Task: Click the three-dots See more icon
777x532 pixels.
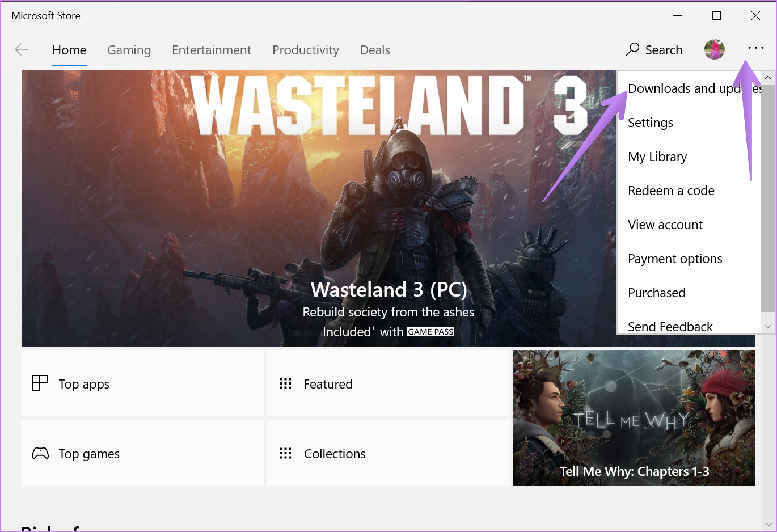Action: tap(756, 48)
